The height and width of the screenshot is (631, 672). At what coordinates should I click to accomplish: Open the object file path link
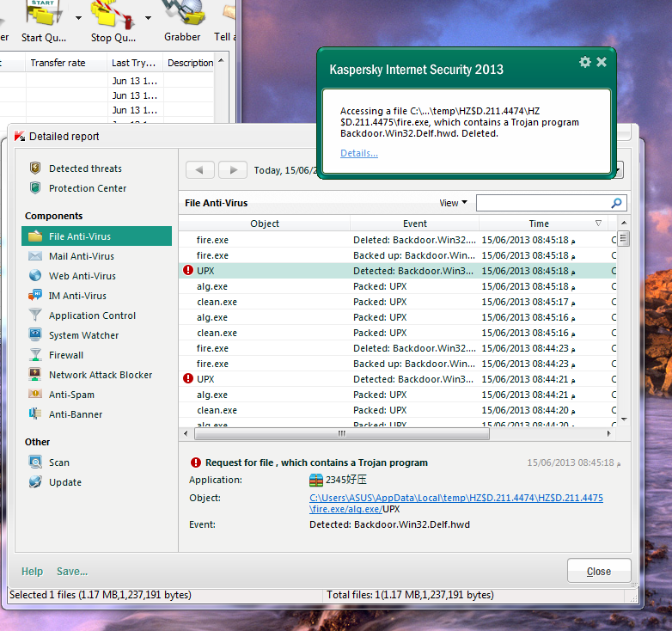click(456, 503)
